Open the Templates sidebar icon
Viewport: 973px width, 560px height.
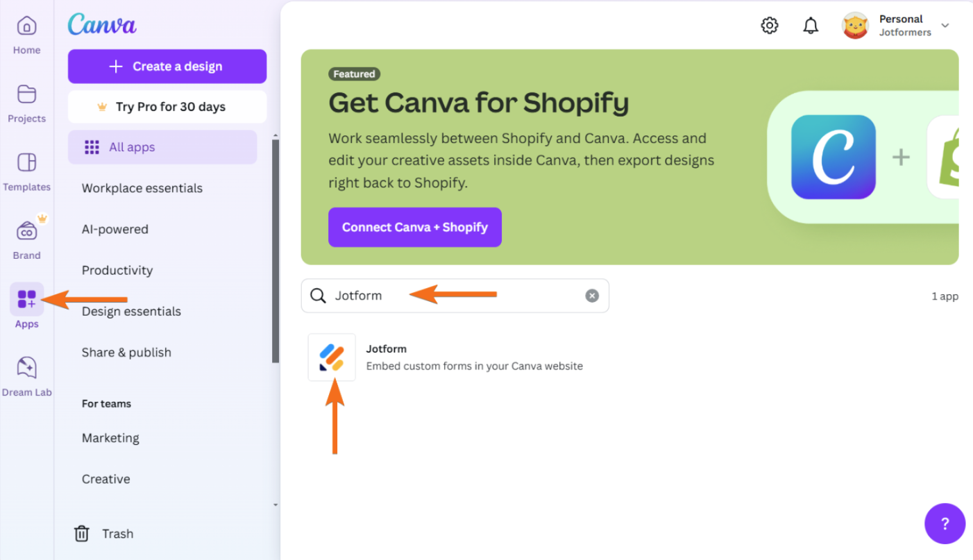click(x=26, y=162)
